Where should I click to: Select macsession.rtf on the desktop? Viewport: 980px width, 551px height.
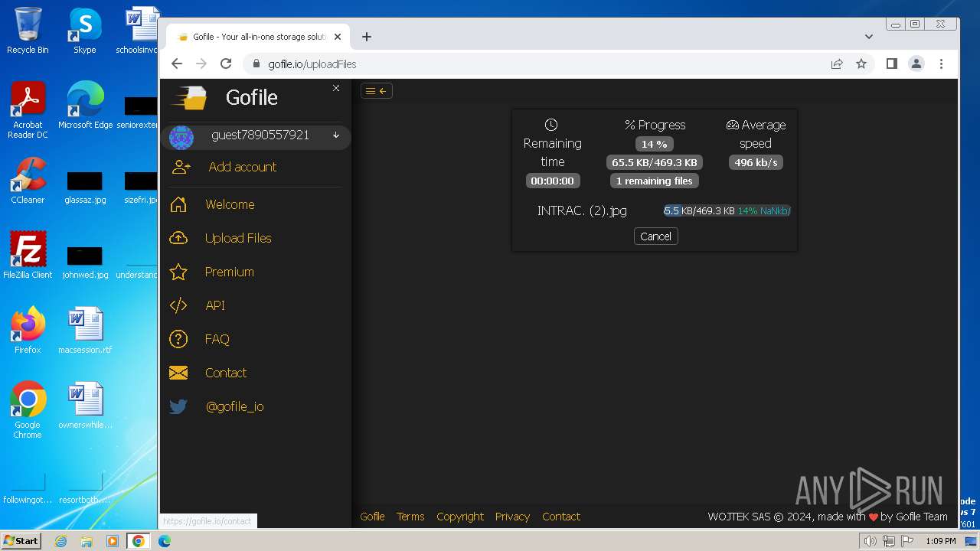point(85,331)
